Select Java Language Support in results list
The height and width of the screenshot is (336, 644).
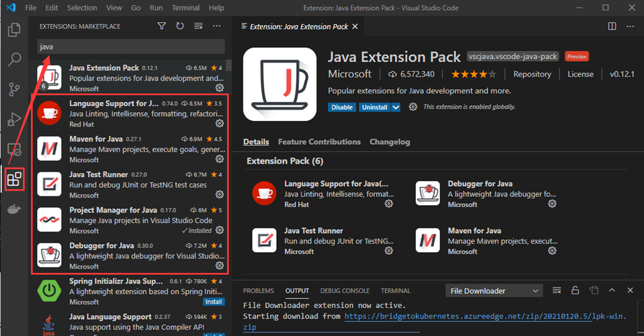(130, 325)
